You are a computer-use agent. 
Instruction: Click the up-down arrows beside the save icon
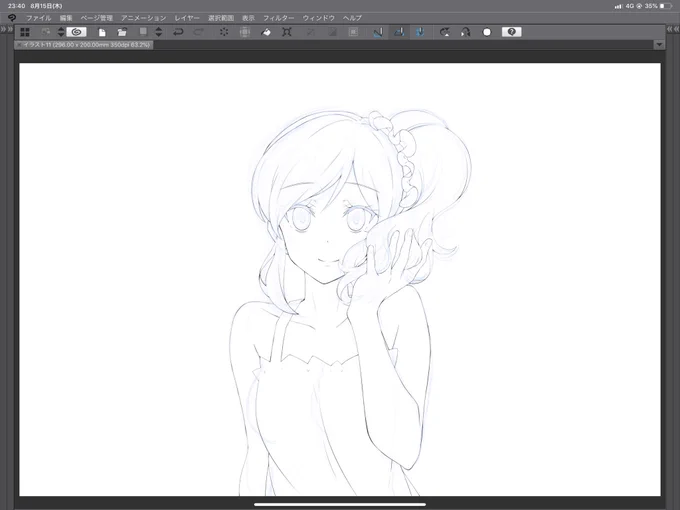coord(159,32)
